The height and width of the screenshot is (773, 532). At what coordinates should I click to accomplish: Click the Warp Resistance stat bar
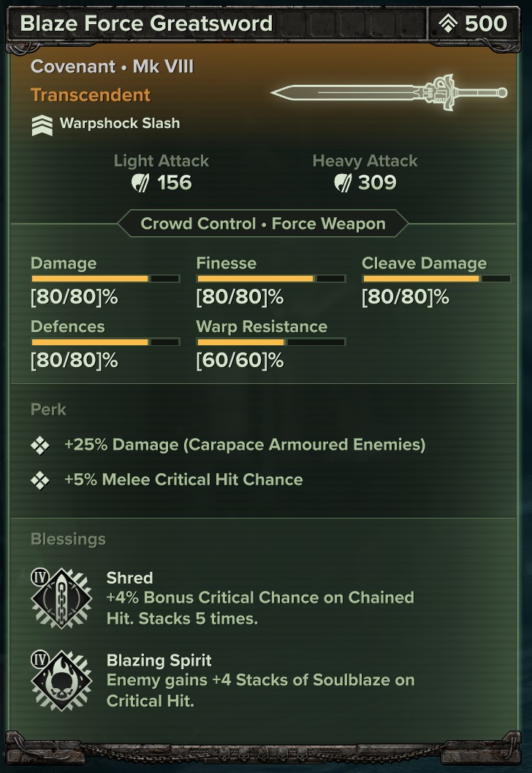point(271,342)
